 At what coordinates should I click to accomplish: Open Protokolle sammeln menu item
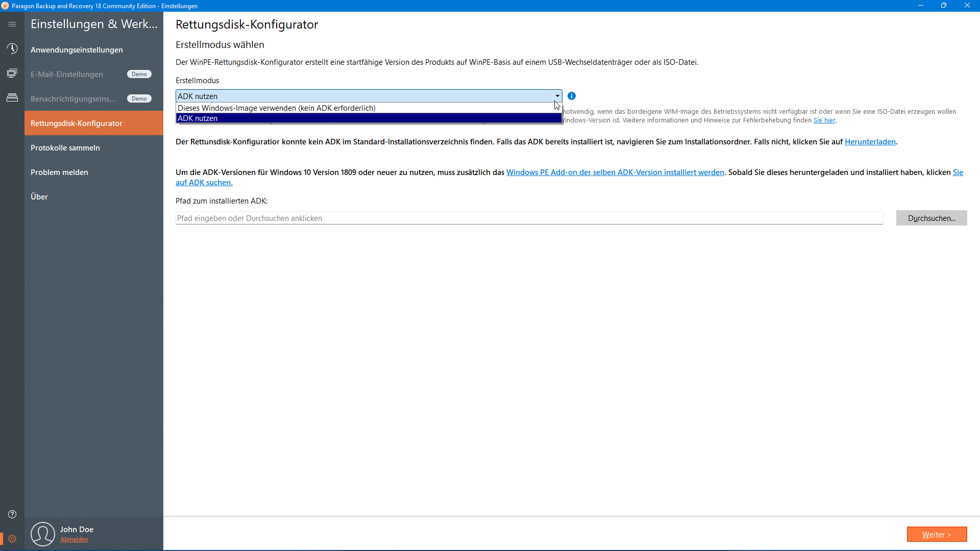(x=65, y=148)
